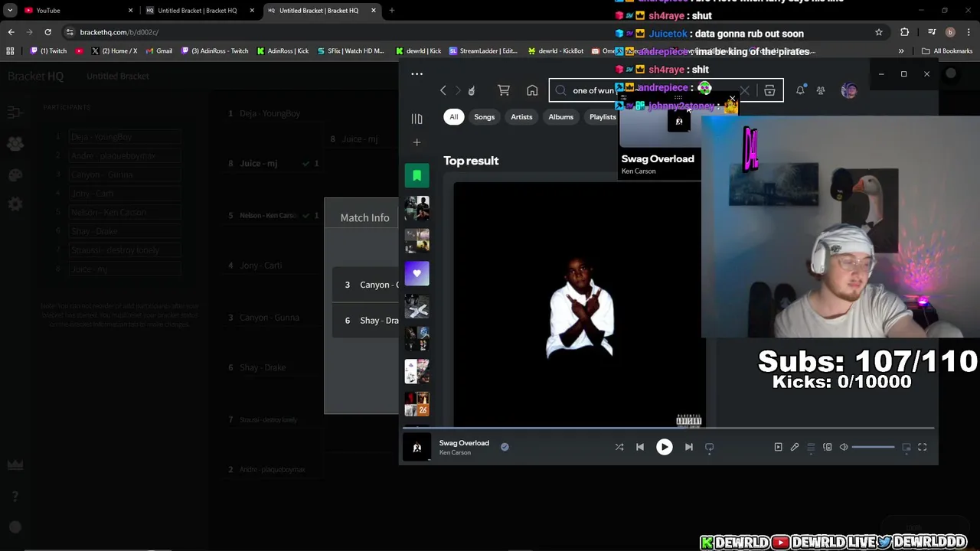Screen dimensions: 980x551
Task: Mute the Spotify volume
Action: coord(844,447)
